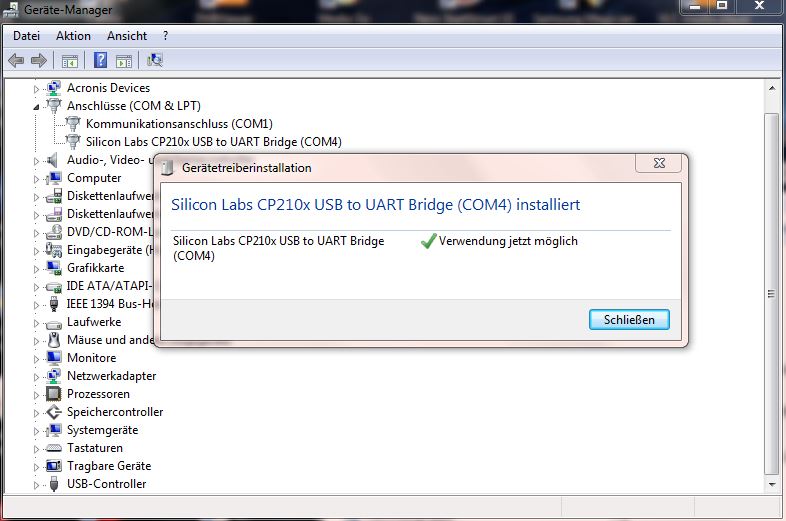Collapse the Anschlüsse (COM & LPT) node
This screenshot has width=786, height=521.
[36, 107]
